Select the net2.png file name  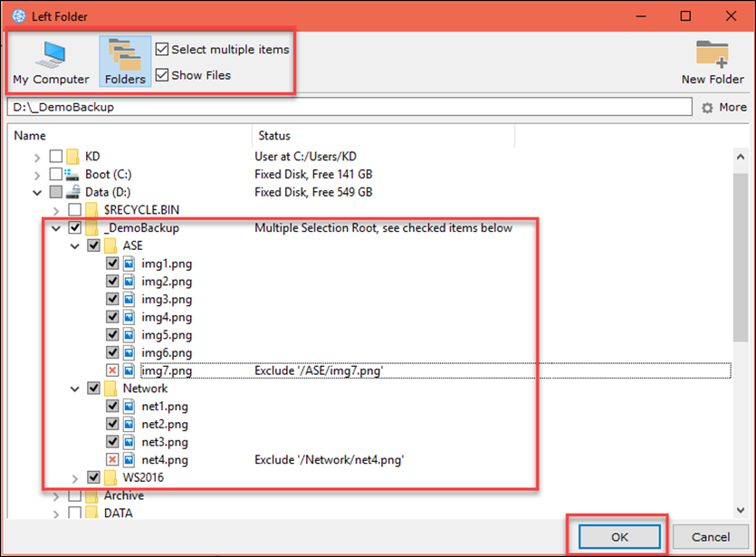(165, 425)
